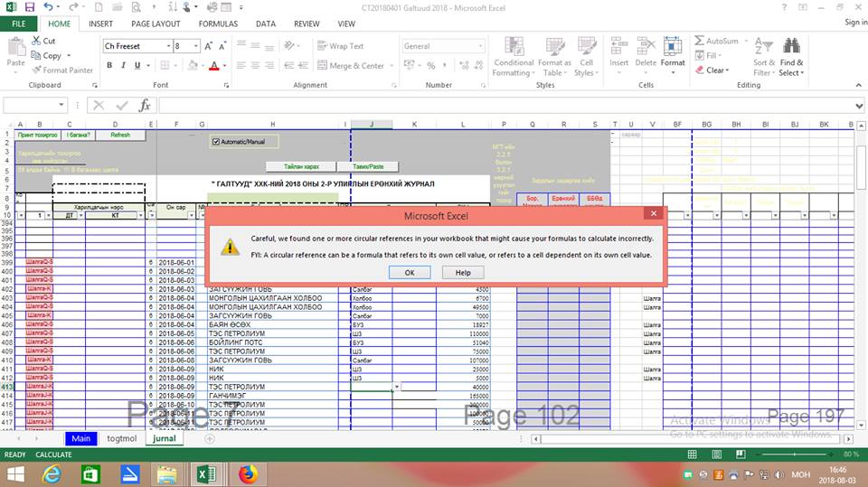The image size is (868, 487).
Task: Click the Paste clipboard icon
Action: [16, 47]
